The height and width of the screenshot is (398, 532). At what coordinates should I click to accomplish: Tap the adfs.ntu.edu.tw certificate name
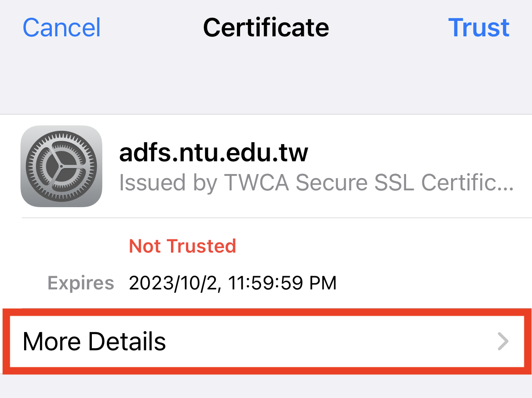[214, 152]
